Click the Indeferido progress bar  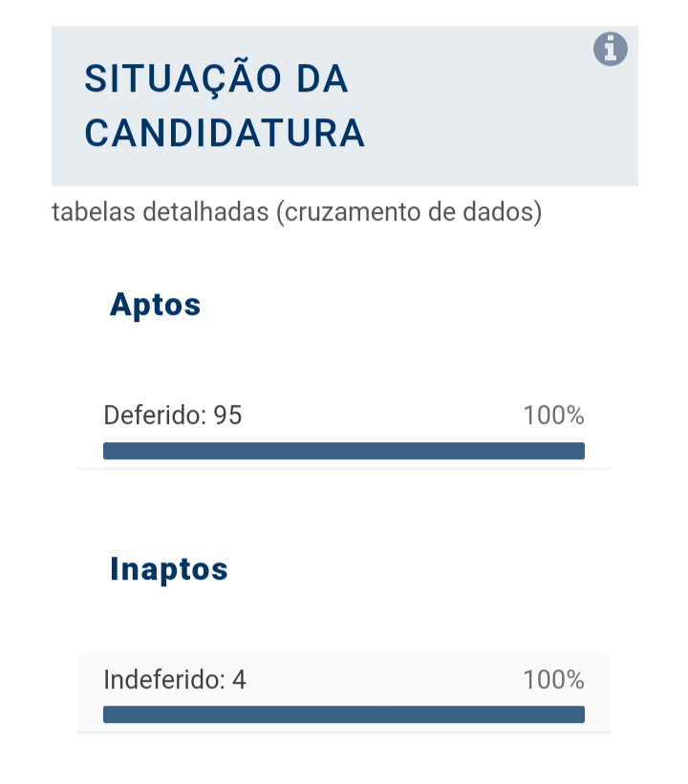(344, 714)
